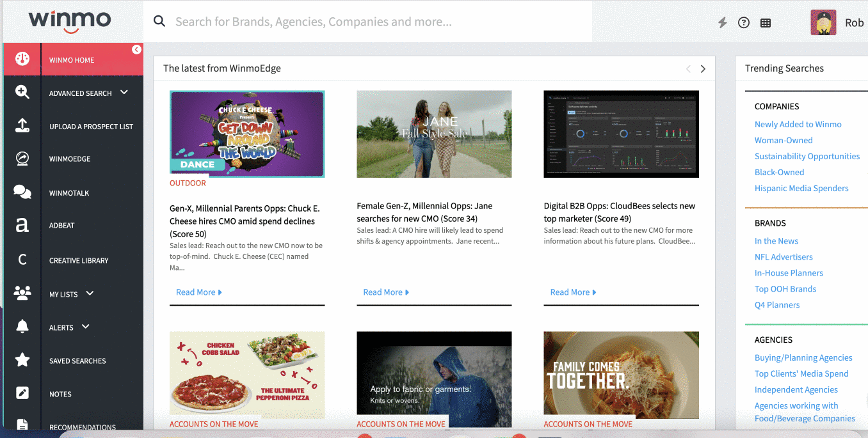
Task: Collapse the sidebar with arrow icon
Action: coord(136,49)
